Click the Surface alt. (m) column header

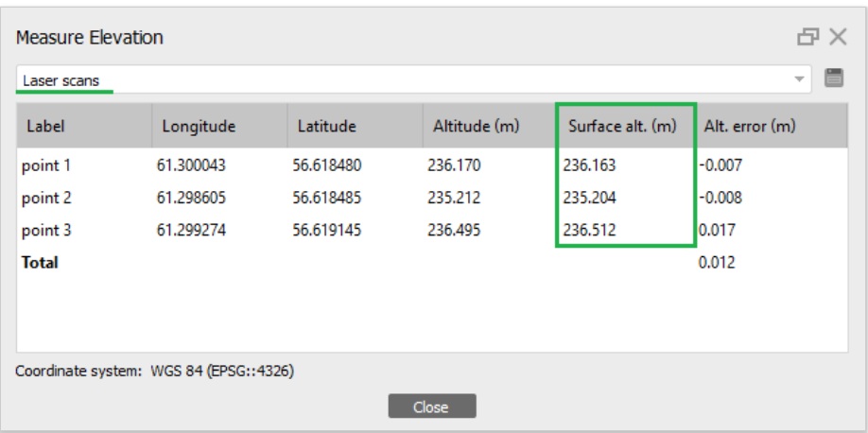[622, 126]
